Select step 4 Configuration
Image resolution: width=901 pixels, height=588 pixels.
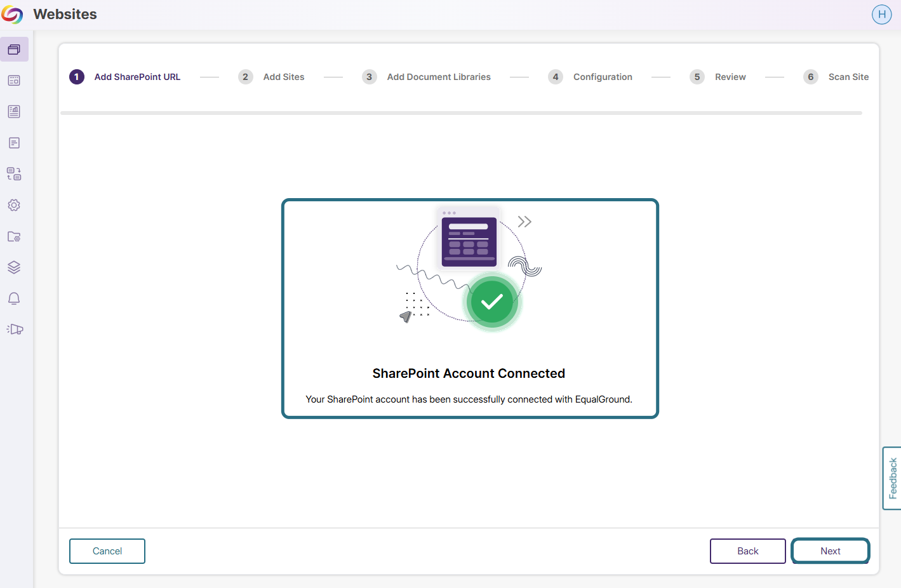click(x=590, y=77)
